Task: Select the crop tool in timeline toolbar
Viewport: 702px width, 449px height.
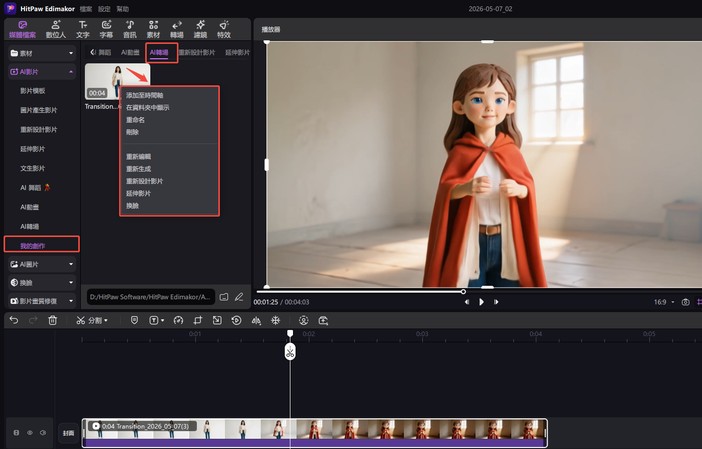Action: coord(198,320)
